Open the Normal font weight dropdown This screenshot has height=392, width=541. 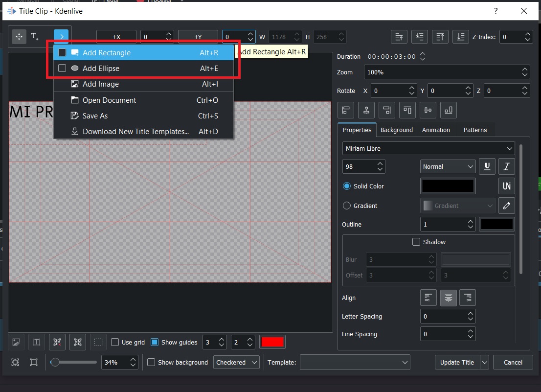(448, 167)
